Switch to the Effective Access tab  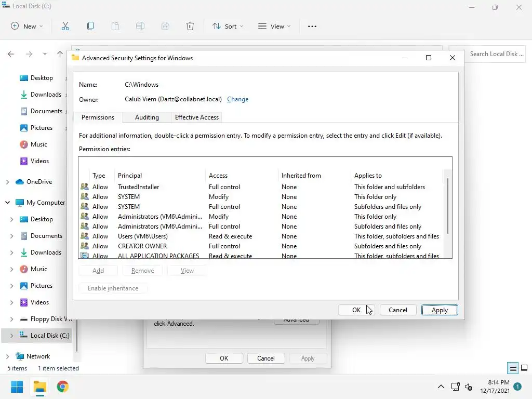(x=197, y=117)
